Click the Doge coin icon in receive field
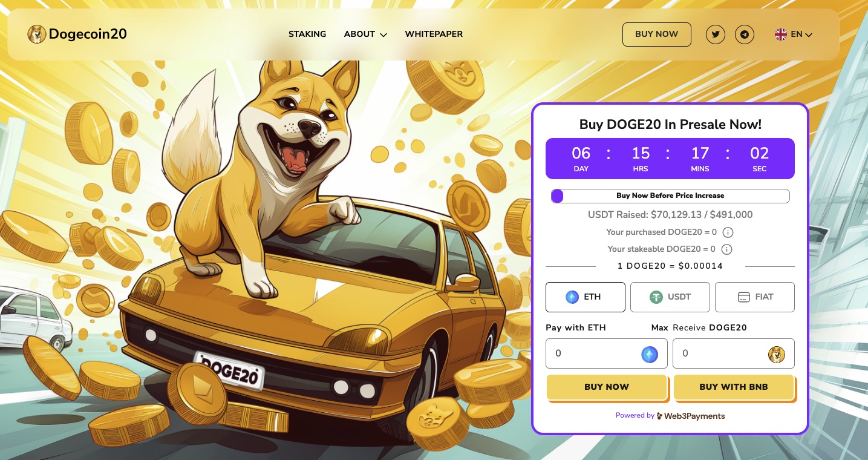The image size is (868, 460). [x=777, y=354]
